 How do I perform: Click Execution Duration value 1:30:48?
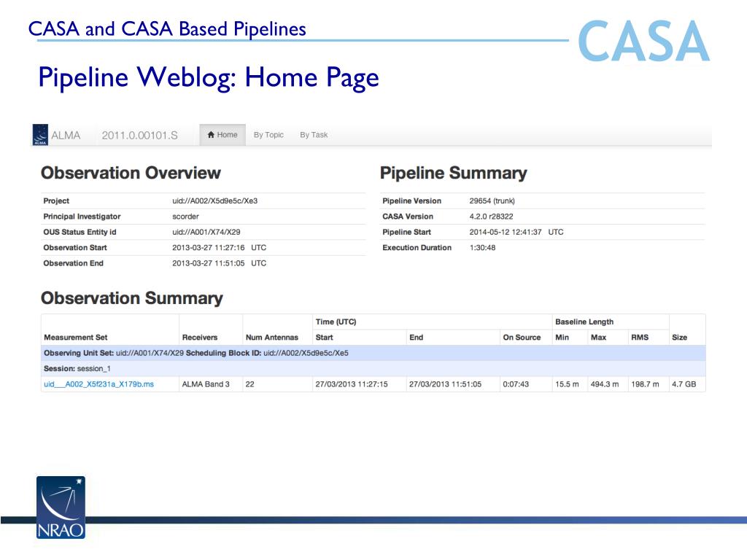pos(482,248)
